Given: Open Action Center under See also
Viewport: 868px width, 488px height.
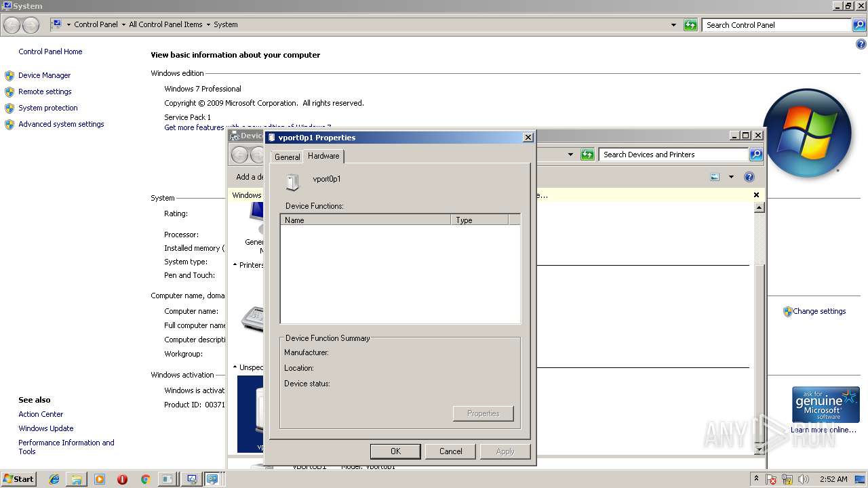Looking at the screenshot, I should [41, 414].
